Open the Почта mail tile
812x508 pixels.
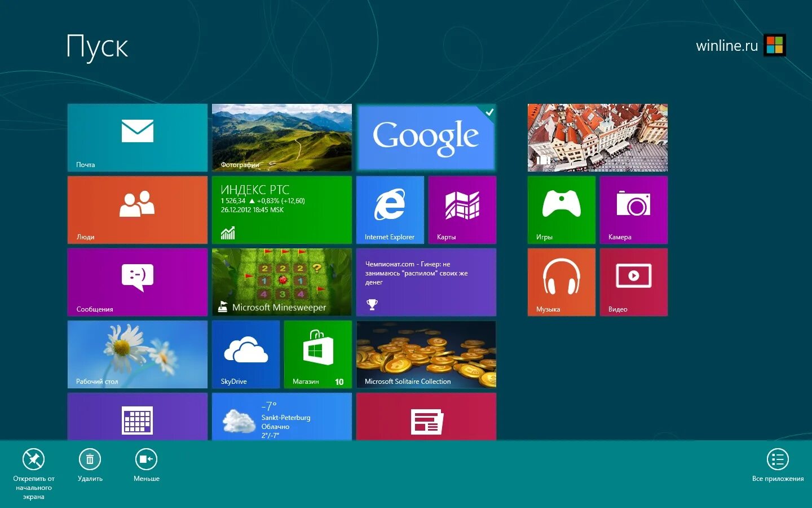(138, 138)
